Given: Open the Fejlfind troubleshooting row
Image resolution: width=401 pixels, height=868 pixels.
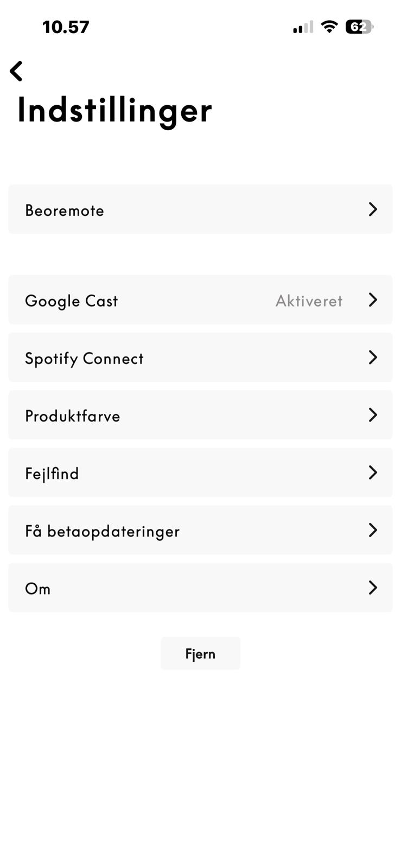Looking at the screenshot, I should 52,473.
